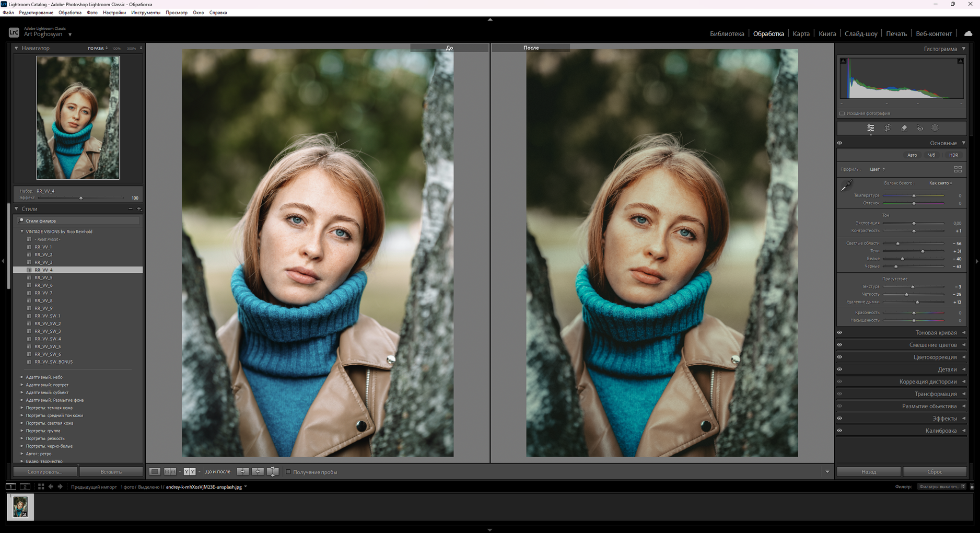The height and width of the screenshot is (533, 980).
Task: Expand the Адаптивный: небо preset group
Action: click(22, 377)
